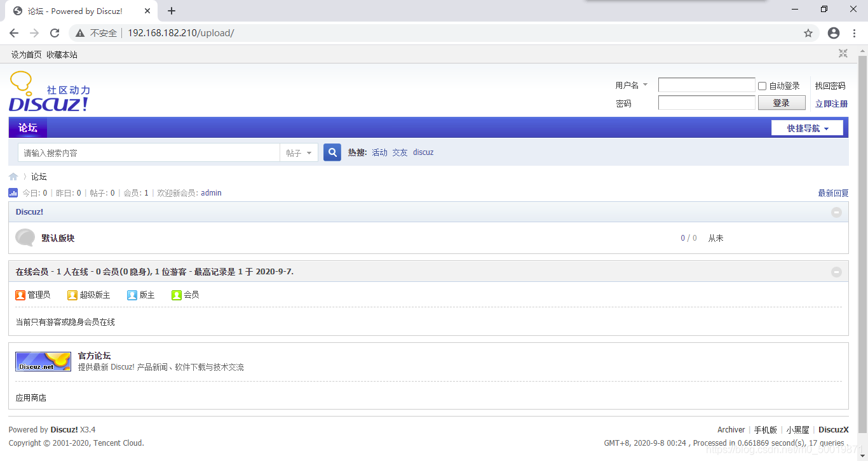
Task: Click the blue statistics bar-chart icon
Action: [x=13, y=193]
